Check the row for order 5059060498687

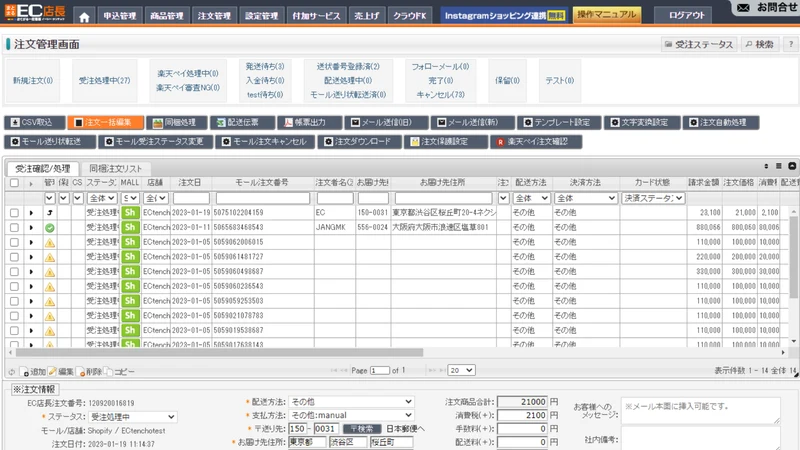[x=14, y=272]
